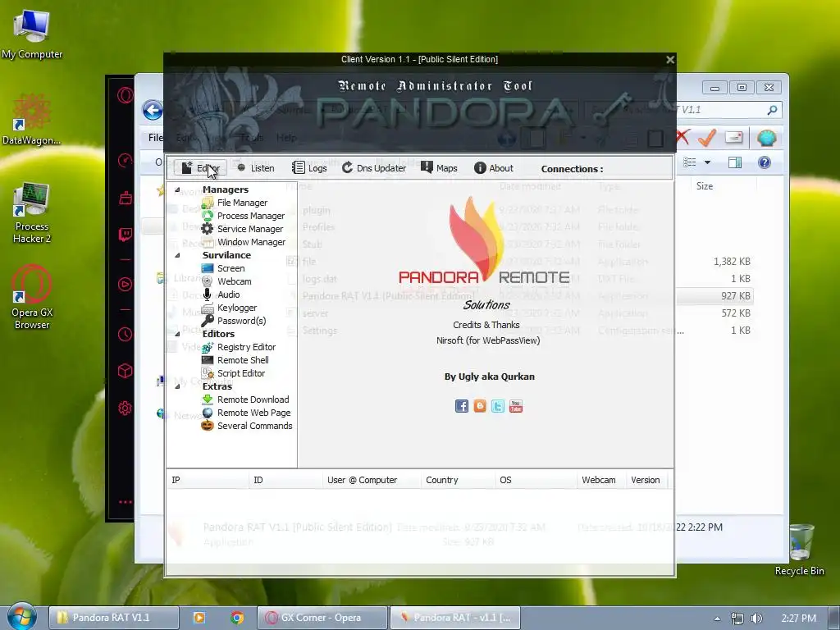
Task: Click Explorer's blue Help icon
Action: point(765,162)
